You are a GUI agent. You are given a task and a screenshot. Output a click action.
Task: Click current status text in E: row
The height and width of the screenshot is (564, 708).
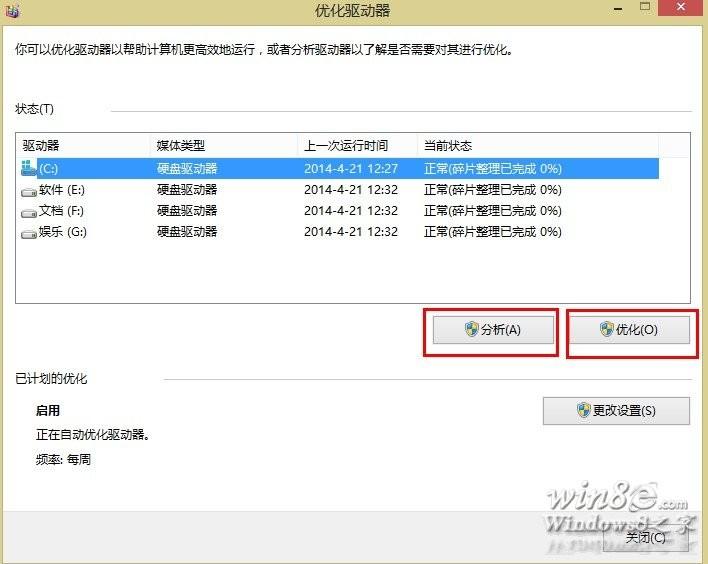pyautogui.click(x=493, y=190)
